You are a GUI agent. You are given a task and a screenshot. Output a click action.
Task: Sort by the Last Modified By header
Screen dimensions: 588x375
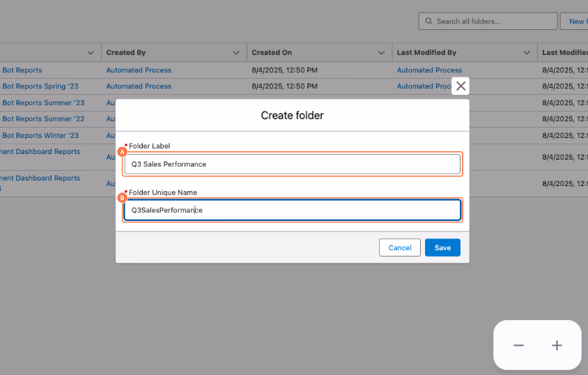426,52
